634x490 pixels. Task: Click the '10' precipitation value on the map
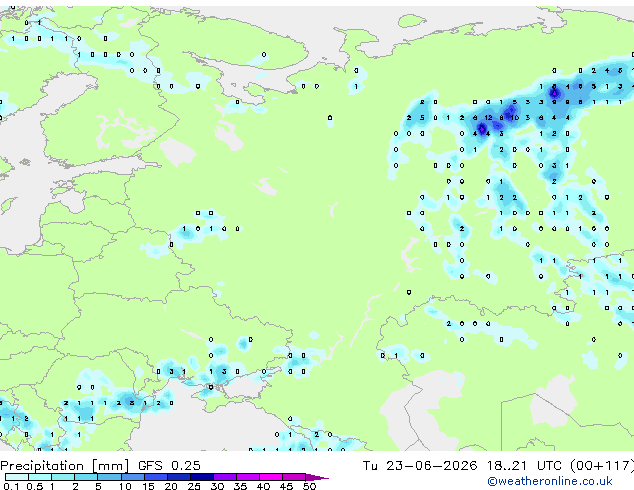(x=515, y=118)
